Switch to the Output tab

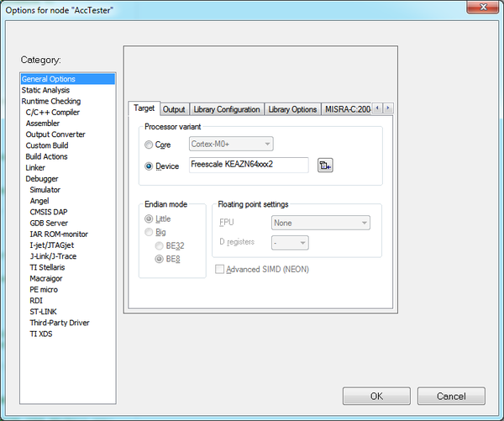(174, 109)
